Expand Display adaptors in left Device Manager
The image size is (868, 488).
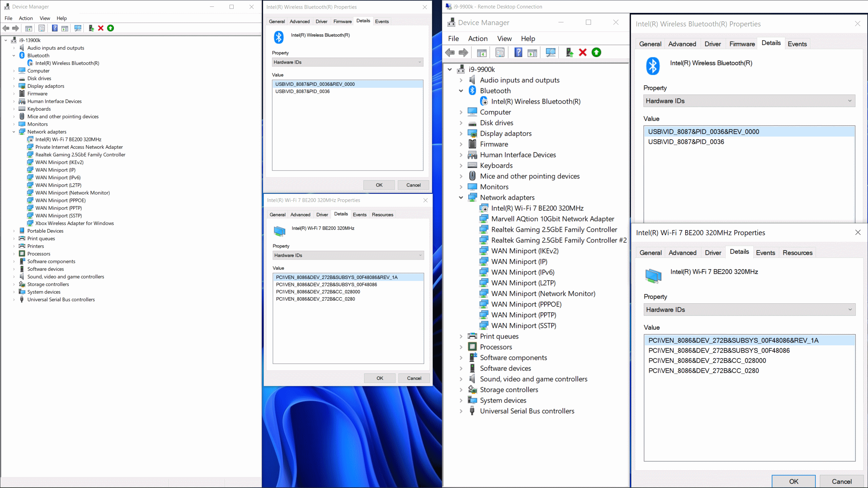click(x=14, y=86)
